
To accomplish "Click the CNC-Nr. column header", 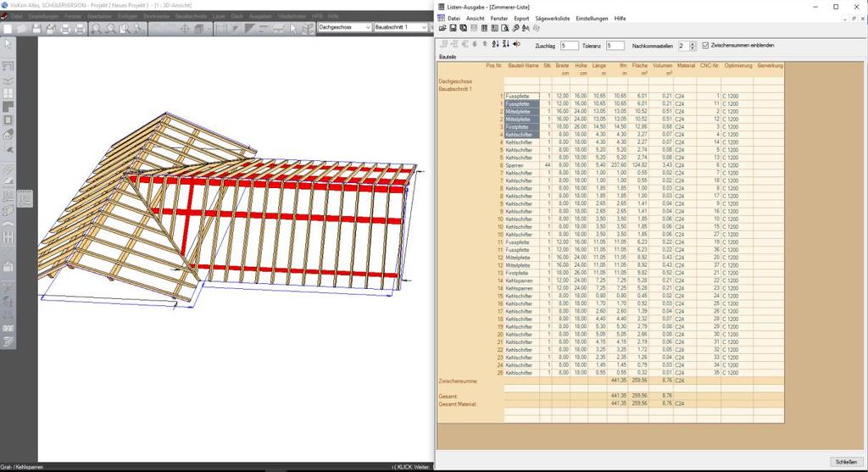I will [709, 65].
